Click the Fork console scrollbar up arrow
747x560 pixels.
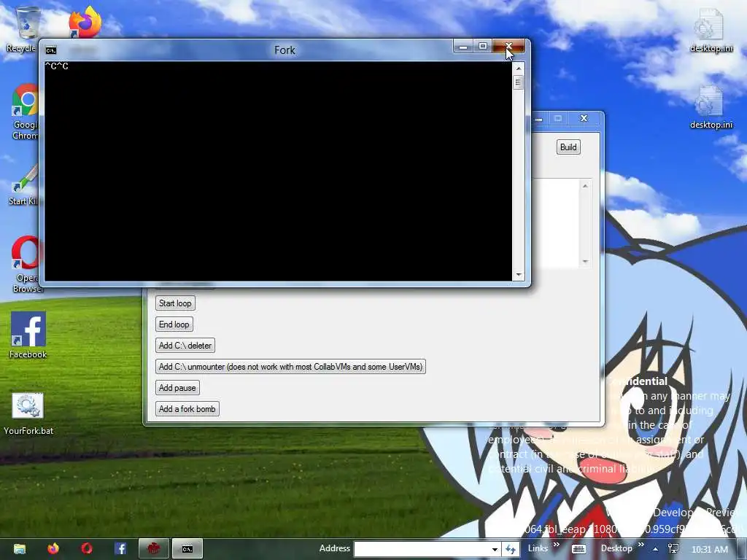pyautogui.click(x=519, y=68)
